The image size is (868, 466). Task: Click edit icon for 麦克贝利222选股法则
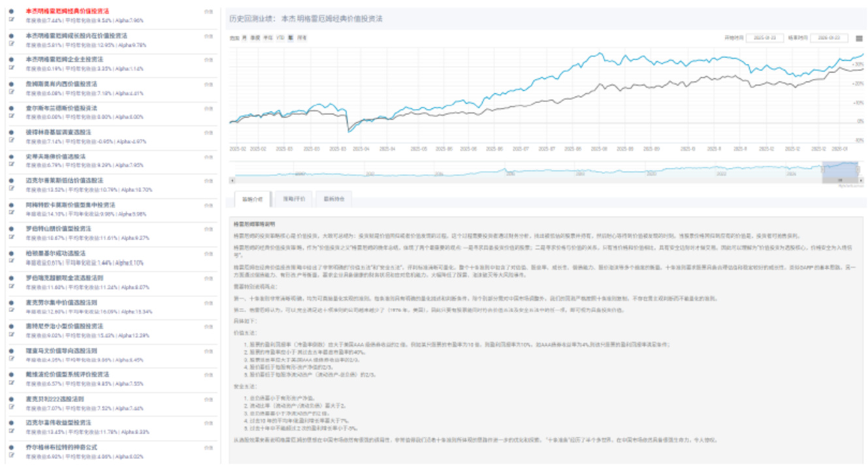pyautogui.click(x=11, y=407)
